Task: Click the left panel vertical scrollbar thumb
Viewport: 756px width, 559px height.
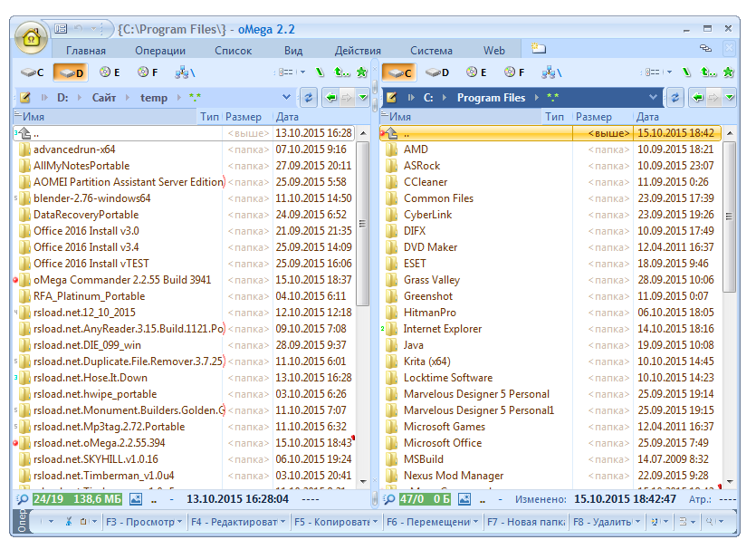Action: pos(362,223)
